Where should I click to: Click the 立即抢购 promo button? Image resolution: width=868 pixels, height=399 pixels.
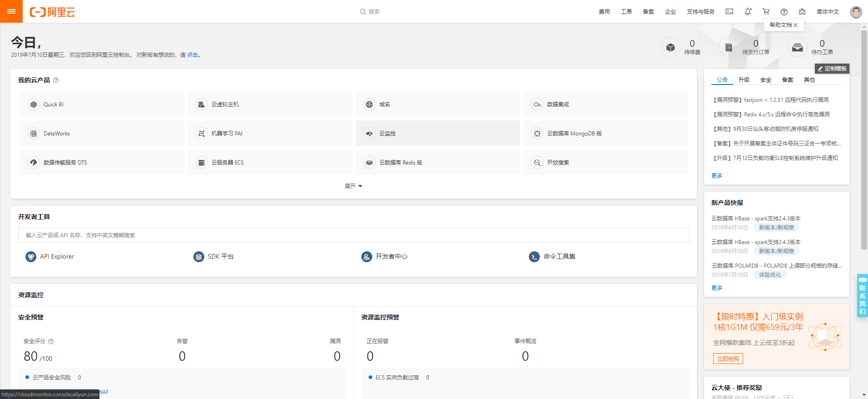click(x=728, y=359)
